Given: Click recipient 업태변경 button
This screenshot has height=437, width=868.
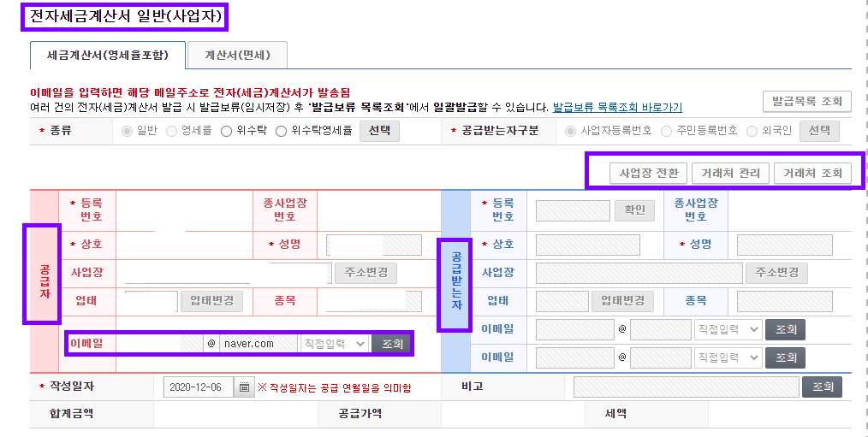Looking at the screenshot, I should tap(622, 301).
